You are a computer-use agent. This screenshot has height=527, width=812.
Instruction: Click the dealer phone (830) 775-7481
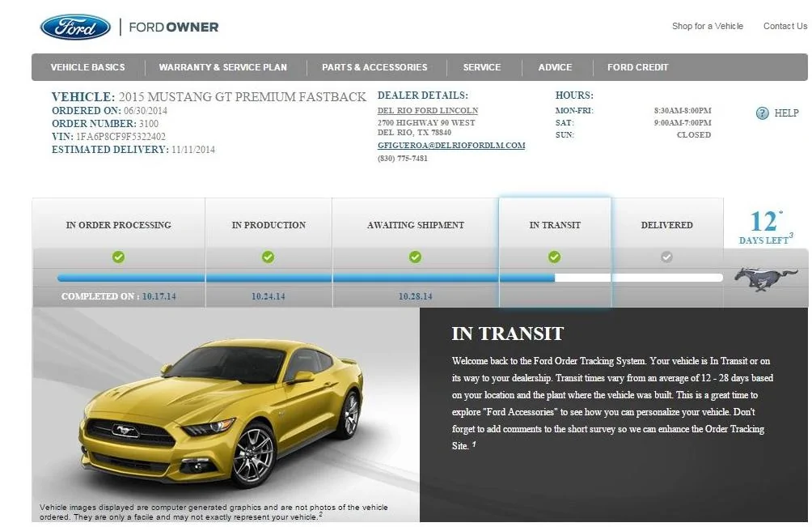pyautogui.click(x=403, y=159)
